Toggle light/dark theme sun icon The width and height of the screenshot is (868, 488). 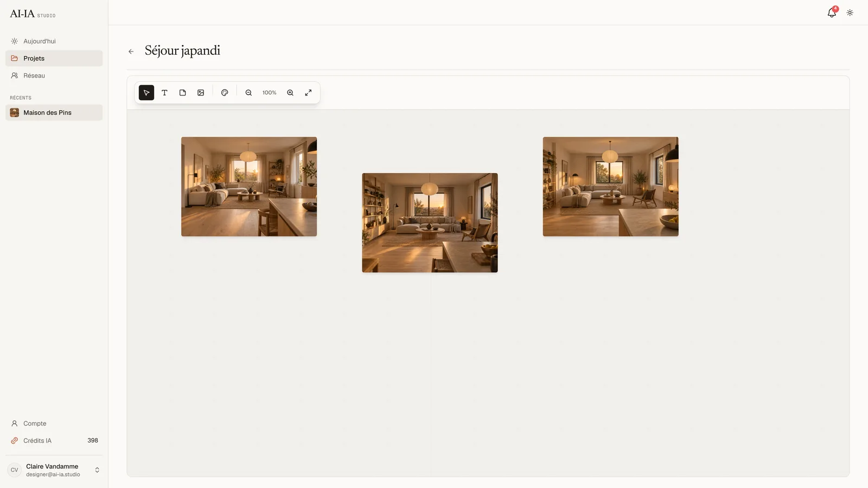[850, 12]
